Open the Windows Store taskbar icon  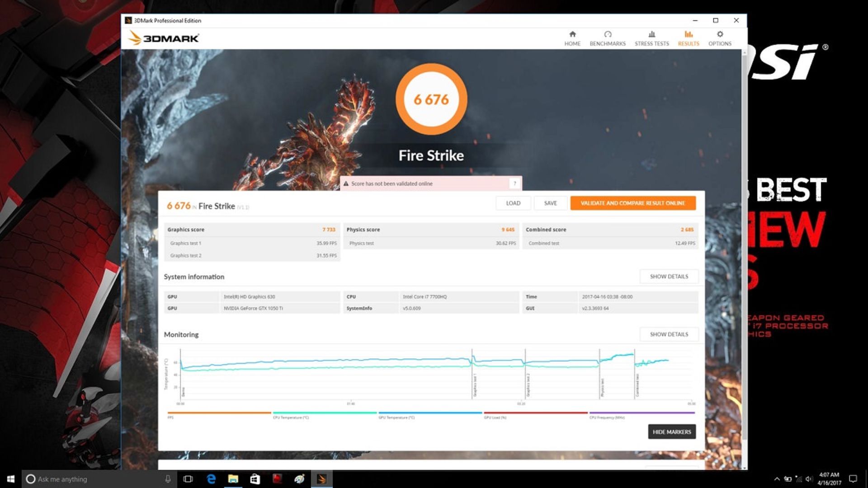click(255, 479)
